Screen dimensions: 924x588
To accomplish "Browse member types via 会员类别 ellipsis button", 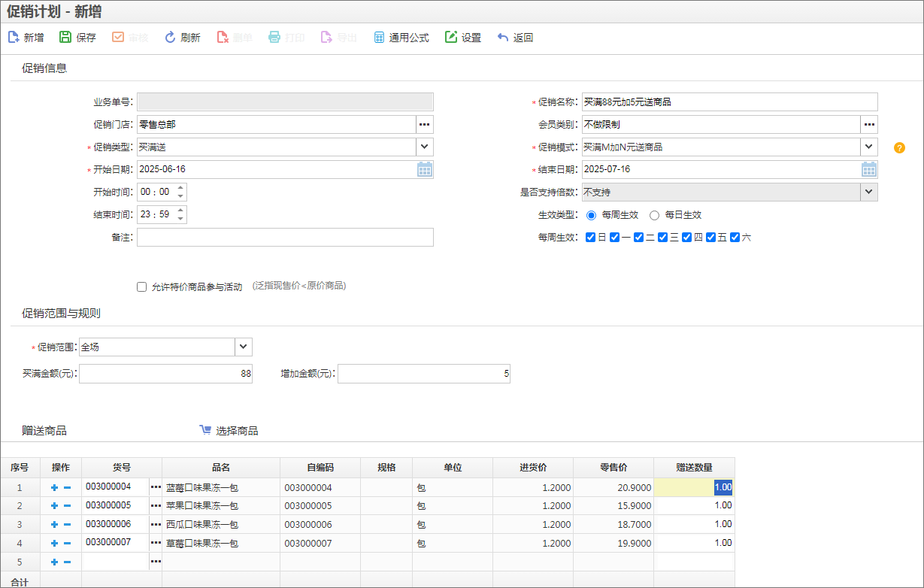I will tap(869, 125).
